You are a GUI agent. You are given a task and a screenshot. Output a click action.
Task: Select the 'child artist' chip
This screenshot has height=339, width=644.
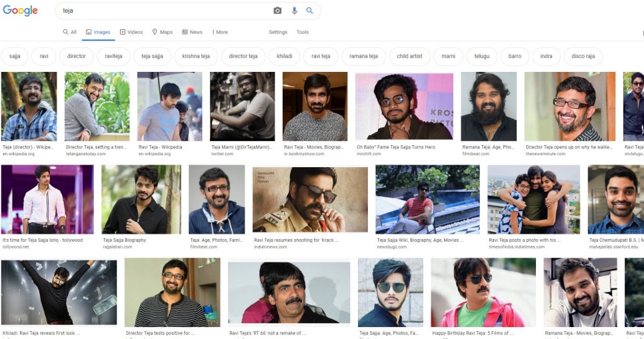(x=409, y=56)
